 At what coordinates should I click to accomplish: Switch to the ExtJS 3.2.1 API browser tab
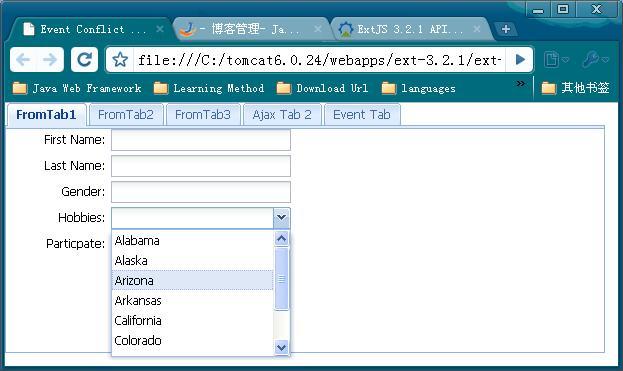[409, 29]
